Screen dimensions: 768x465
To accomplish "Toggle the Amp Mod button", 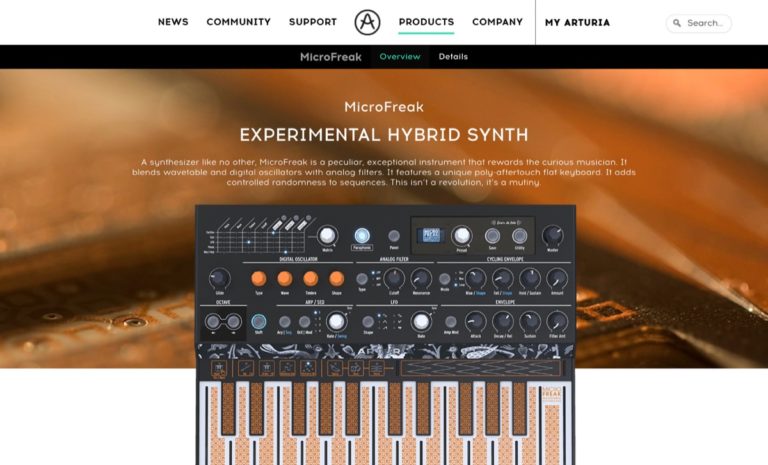I will pos(451,322).
